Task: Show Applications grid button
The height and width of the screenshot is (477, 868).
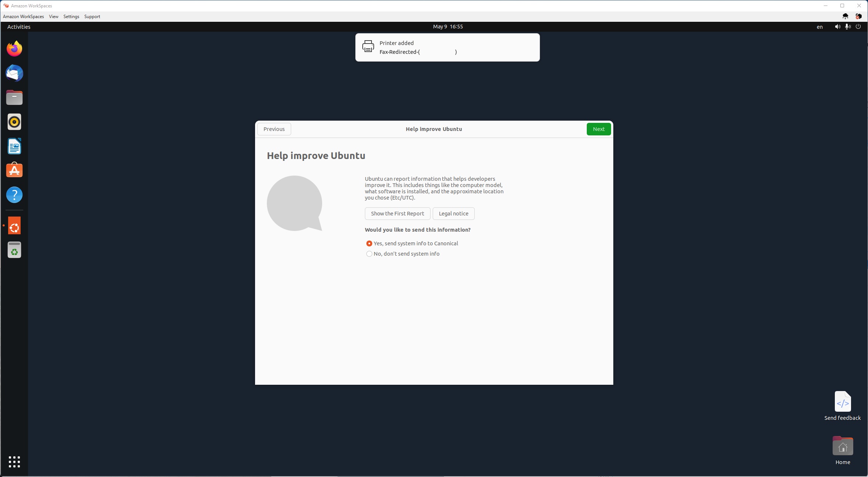Action: 14,462
